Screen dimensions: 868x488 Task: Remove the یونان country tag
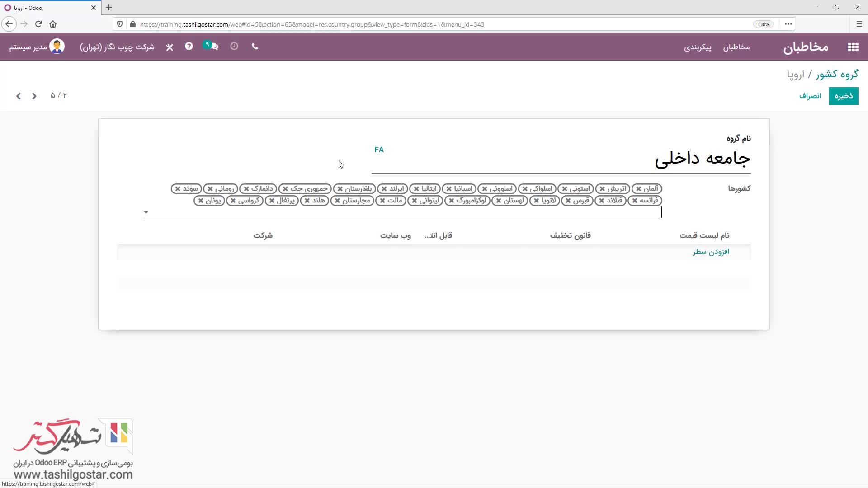click(x=201, y=201)
